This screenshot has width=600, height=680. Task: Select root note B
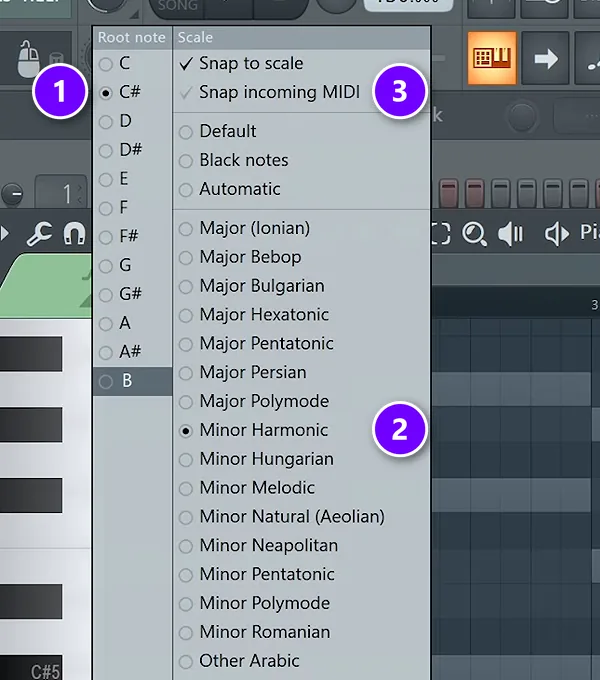coord(132,381)
